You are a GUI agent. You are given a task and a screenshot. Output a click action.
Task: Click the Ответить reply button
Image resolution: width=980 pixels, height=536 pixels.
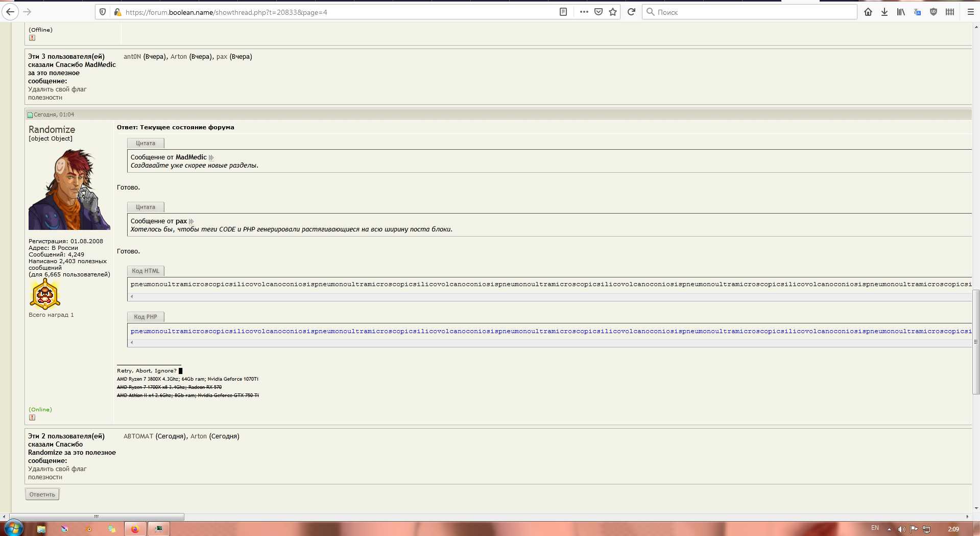tap(42, 494)
